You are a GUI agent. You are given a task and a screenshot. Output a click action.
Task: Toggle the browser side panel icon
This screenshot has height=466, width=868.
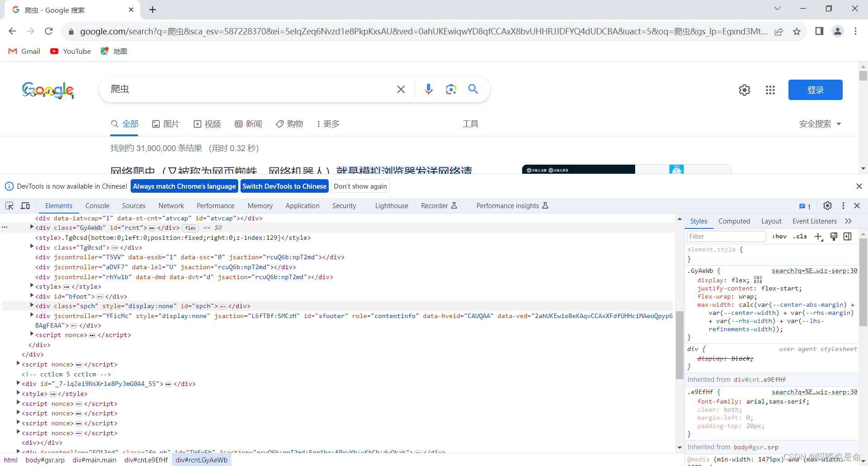pos(819,31)
